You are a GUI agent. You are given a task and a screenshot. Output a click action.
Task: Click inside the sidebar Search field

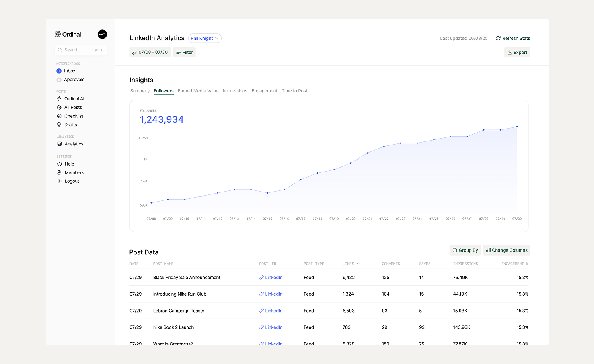coord(81,50)
